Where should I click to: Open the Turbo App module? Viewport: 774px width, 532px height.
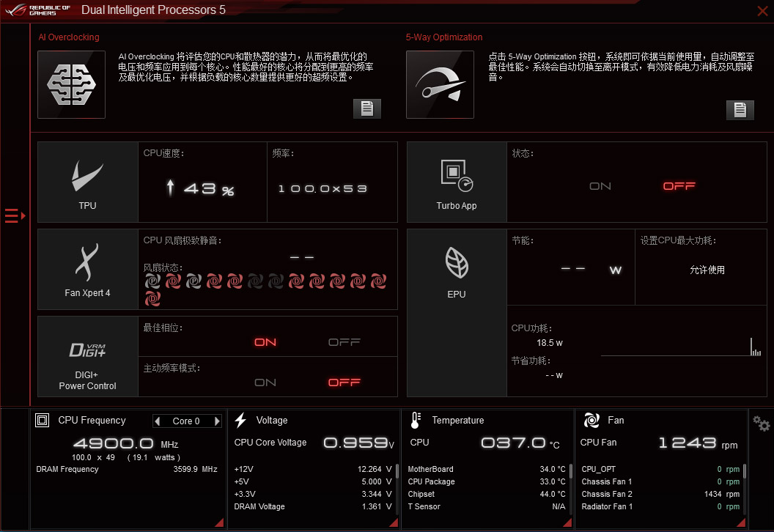[x=456, y=182]
